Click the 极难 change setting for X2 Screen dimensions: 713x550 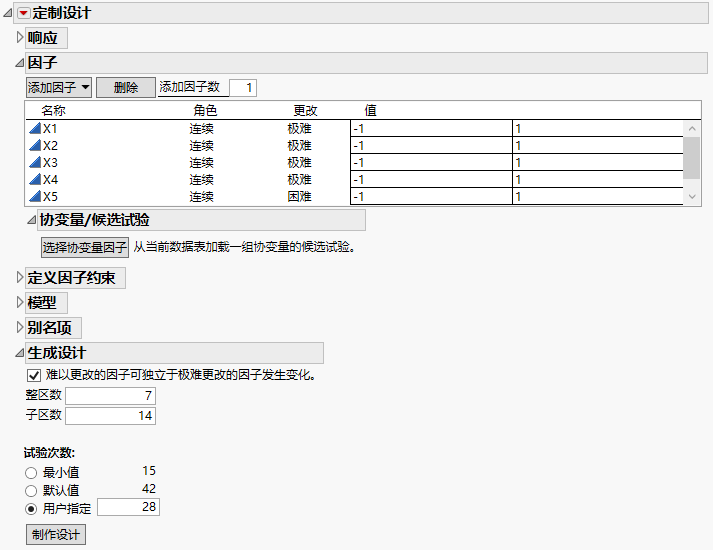click(299, 145)
